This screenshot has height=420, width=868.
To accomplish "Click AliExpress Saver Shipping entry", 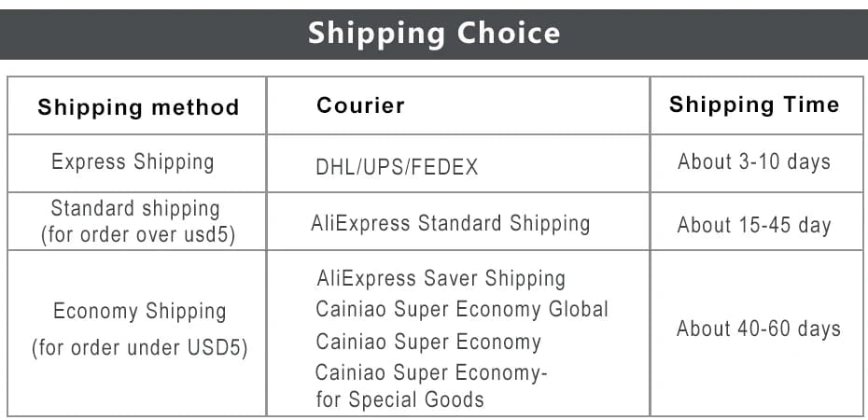I will [x=441, y=278].
